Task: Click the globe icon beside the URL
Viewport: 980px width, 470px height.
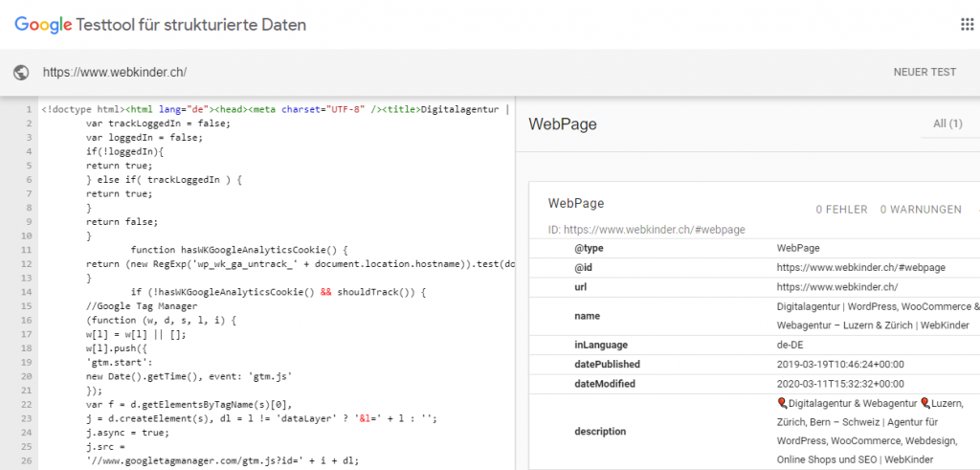Action: pyautogui.click(x=21, y=73)
